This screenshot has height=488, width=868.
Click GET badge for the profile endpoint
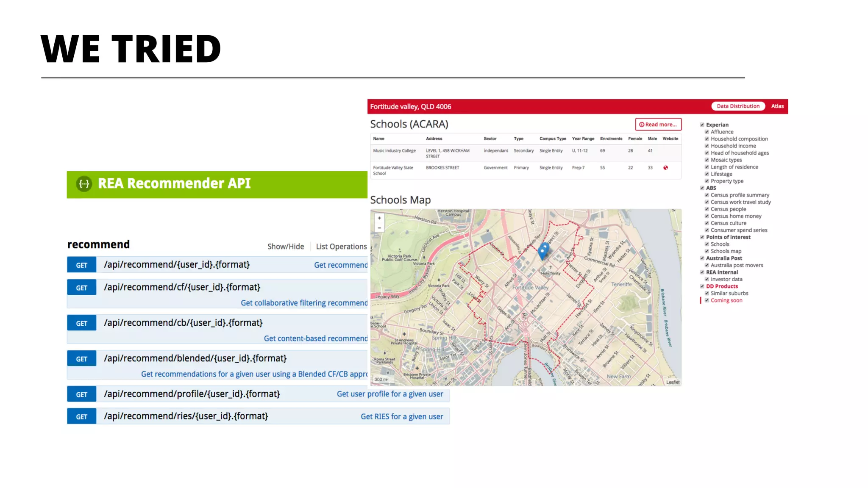pyautogui.click(x=81, y=394)
